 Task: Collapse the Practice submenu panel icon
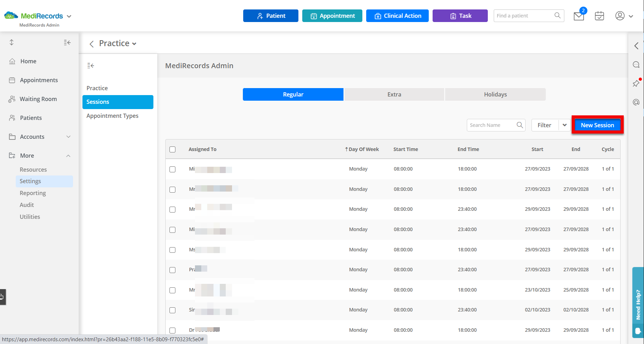pyautogui.click(x=91, y=65)
